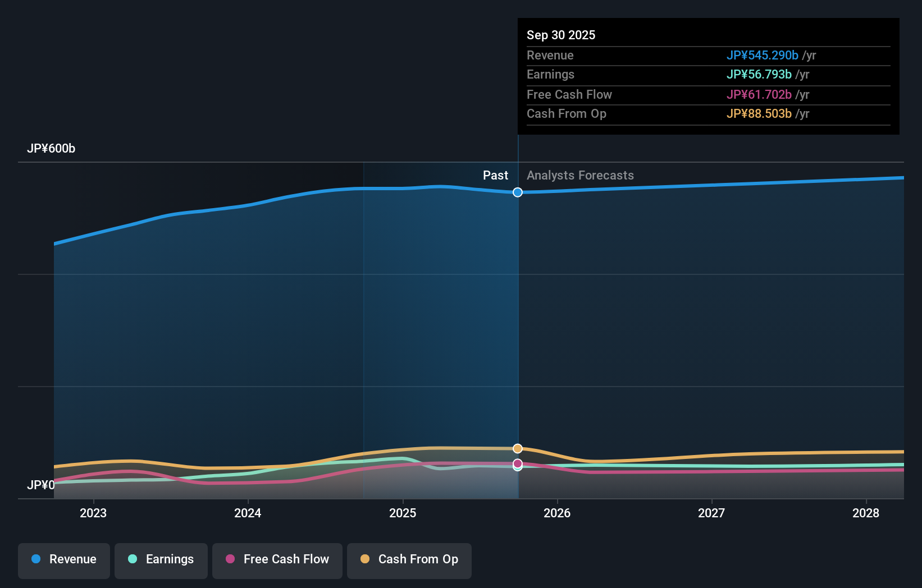Screen dimensions: 922x588
Task: Click the yellow Cash From Op legend dot
Action: 365,560
